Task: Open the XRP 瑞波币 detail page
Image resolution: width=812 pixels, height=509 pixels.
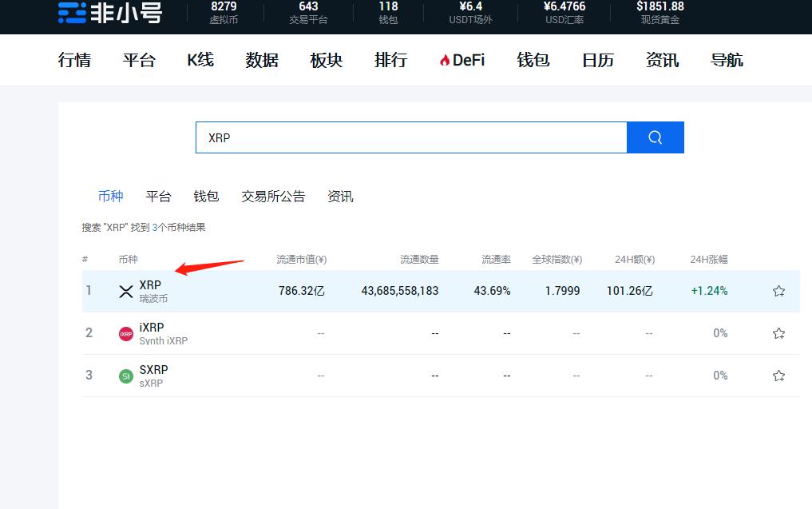Action: (x=150, y=284)
